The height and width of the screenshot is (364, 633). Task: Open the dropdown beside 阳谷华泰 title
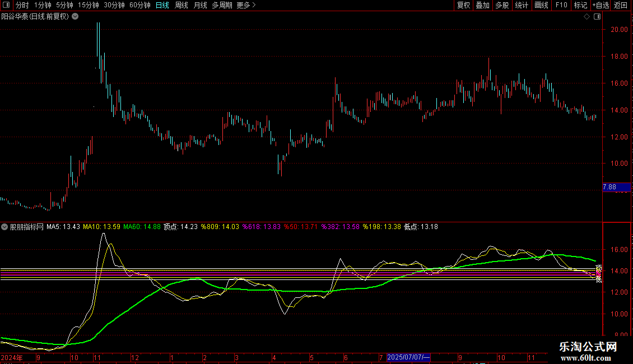(75, 17)
